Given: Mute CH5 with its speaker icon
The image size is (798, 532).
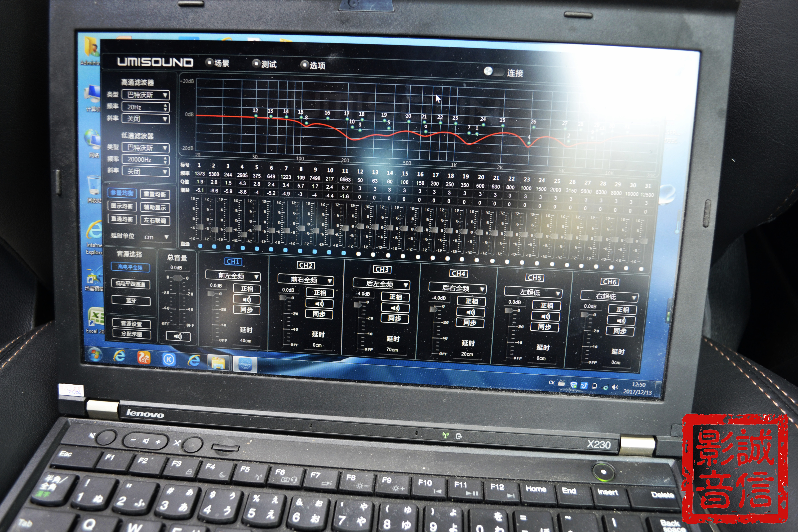Looking at the screenshot, I should tap(546, 316).
